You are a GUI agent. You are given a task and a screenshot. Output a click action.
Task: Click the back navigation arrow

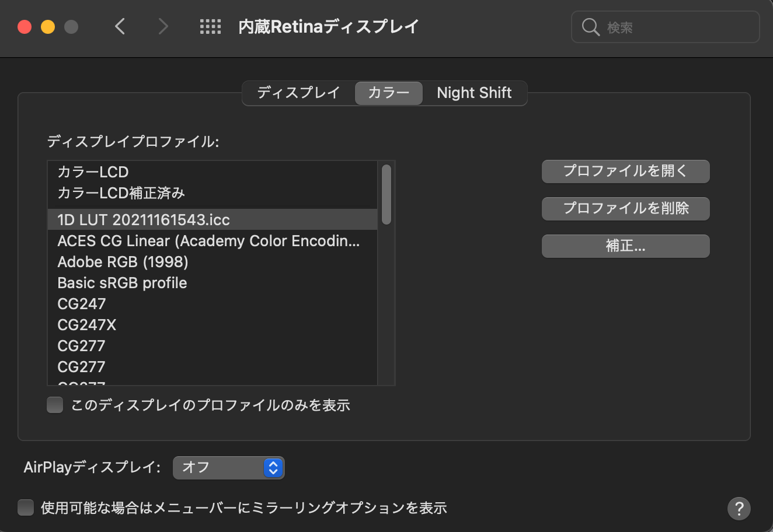pos(120,27)
